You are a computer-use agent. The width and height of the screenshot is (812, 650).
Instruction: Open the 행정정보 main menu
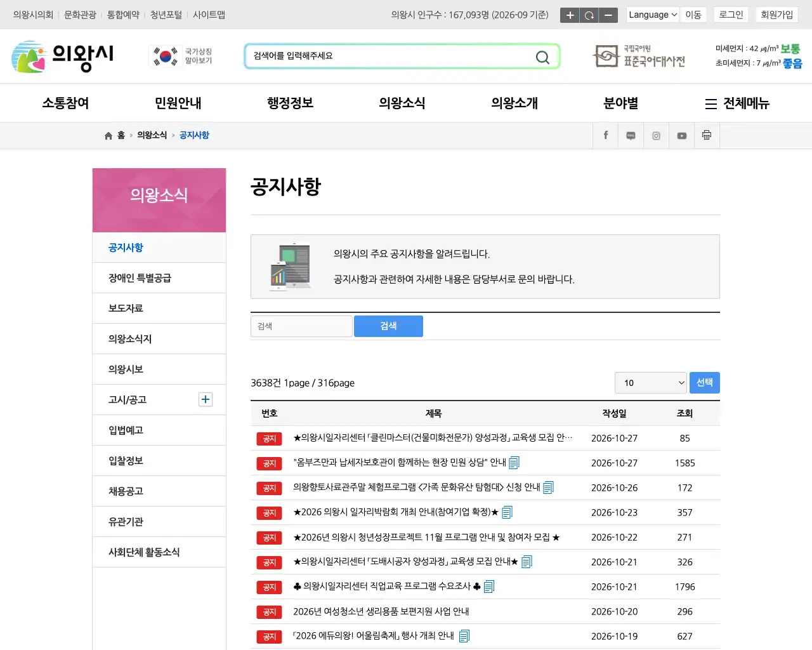point(290,103)
